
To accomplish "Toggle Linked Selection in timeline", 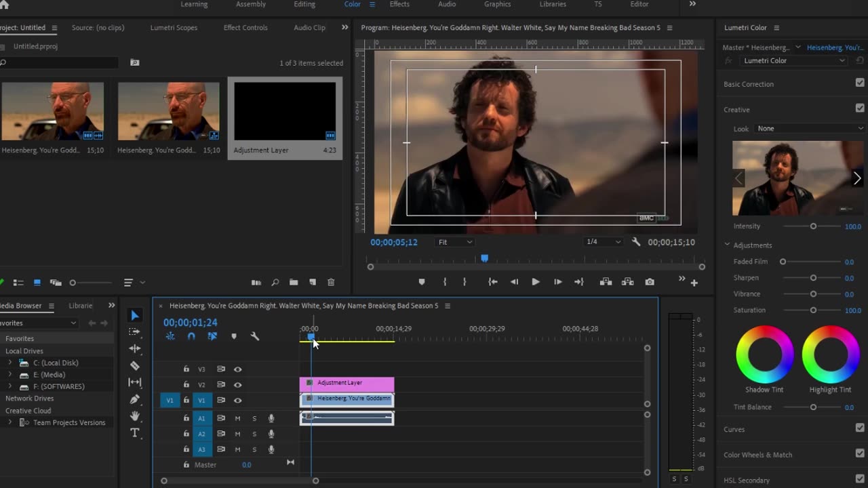I will pos(212,336).
